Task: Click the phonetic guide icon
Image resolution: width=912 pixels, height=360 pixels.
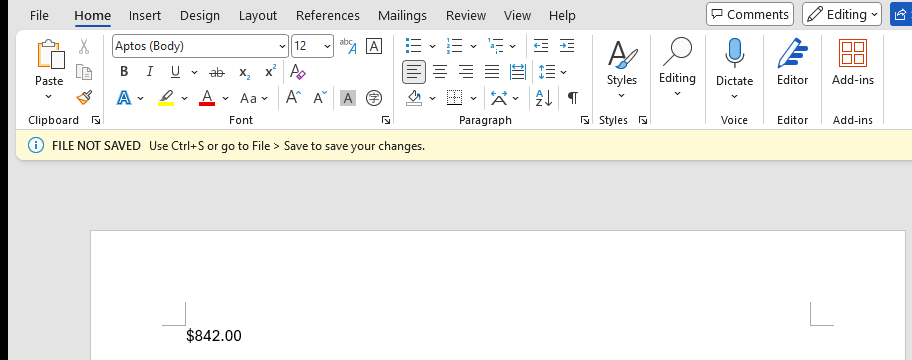Action: (x=348, y=46)
